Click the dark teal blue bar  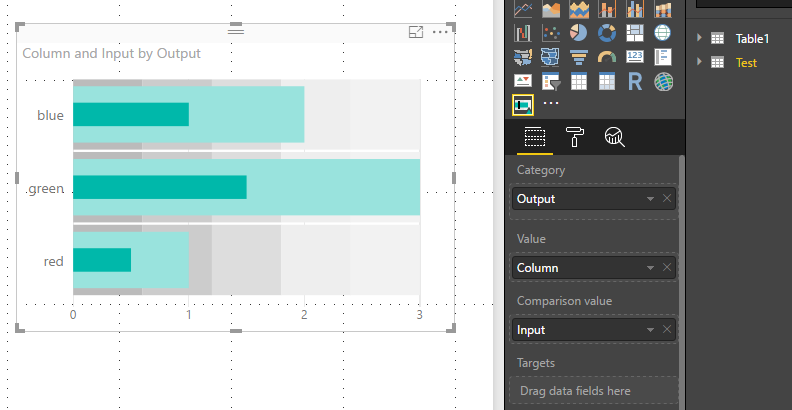click(x=131, y=115)
